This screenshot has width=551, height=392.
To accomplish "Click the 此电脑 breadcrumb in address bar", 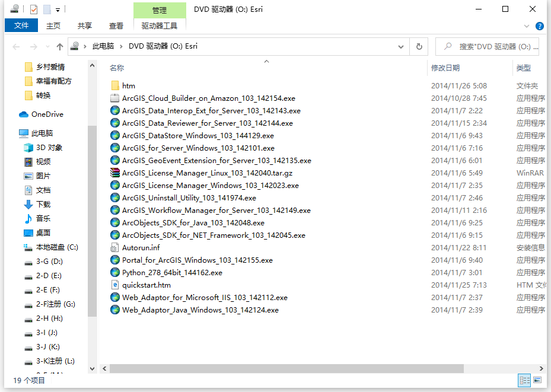I will click(x=103, y=46).
